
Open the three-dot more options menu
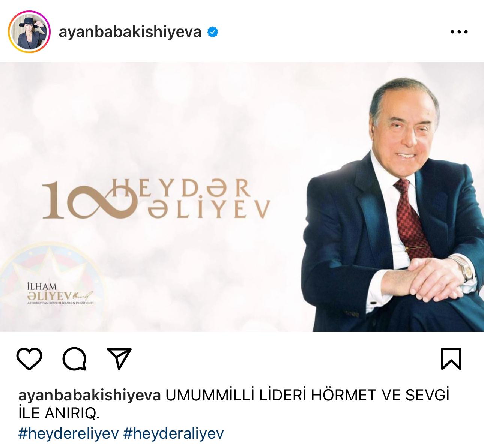coord(459,32)
